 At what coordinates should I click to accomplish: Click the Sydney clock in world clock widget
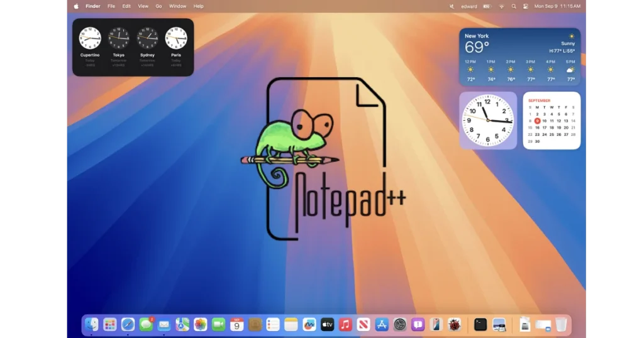click(x=147, y=38)
